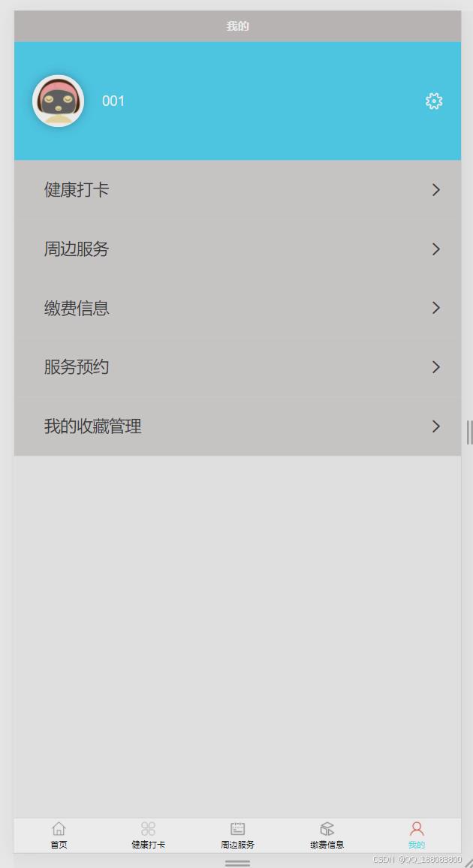Click the username 001

point(113,101)
